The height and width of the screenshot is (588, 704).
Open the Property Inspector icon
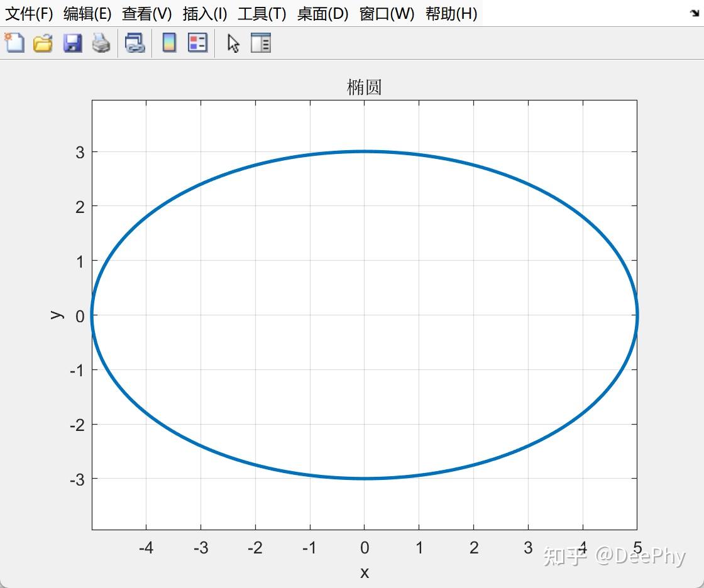tap(260, 43)
